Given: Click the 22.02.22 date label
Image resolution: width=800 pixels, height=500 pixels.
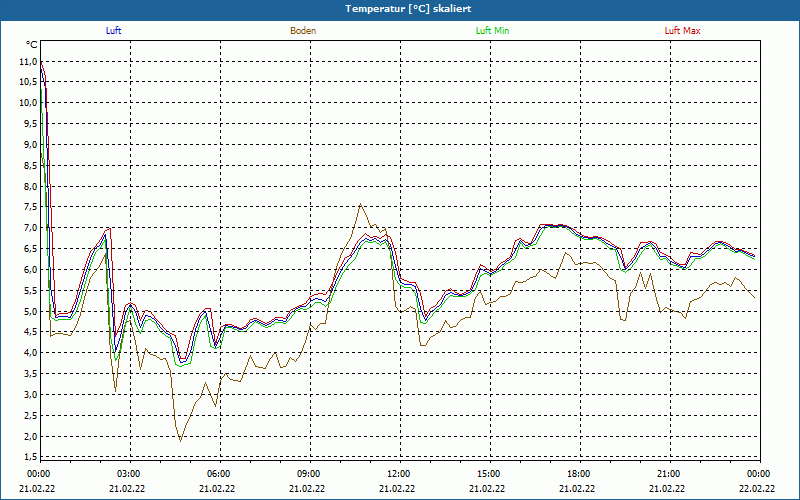Looking at the screenshot, I should pos(758,489).
